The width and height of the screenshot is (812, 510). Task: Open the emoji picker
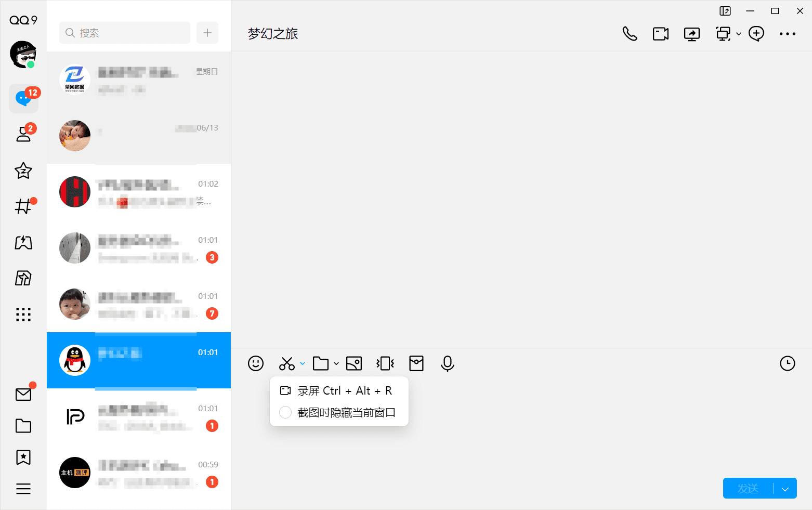tap(256, 363)
